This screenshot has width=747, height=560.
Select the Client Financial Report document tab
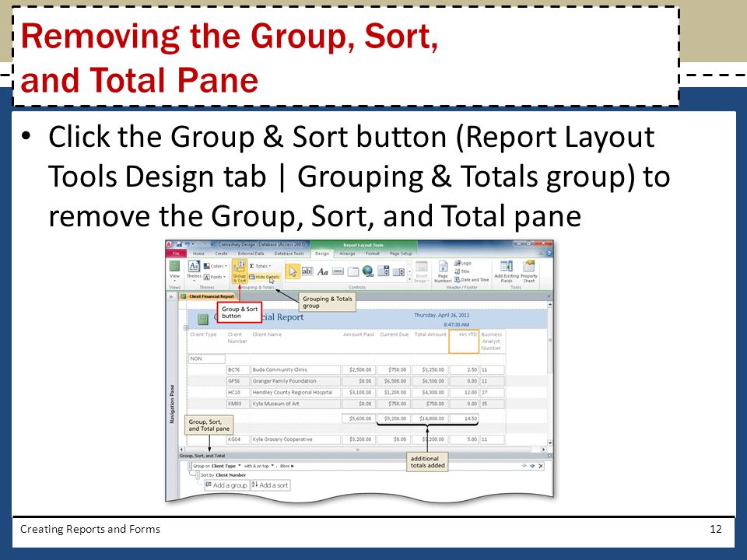click(x=208, y=296)
